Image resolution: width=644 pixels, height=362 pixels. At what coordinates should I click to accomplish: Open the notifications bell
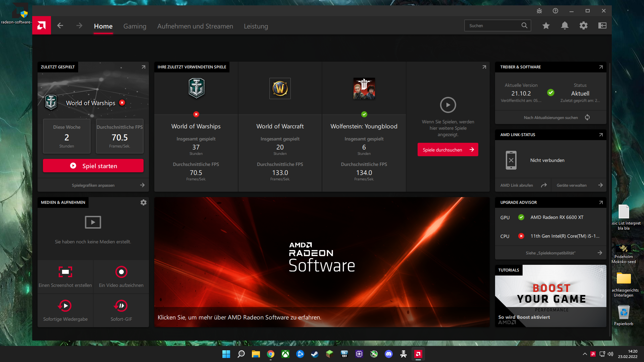565,25
